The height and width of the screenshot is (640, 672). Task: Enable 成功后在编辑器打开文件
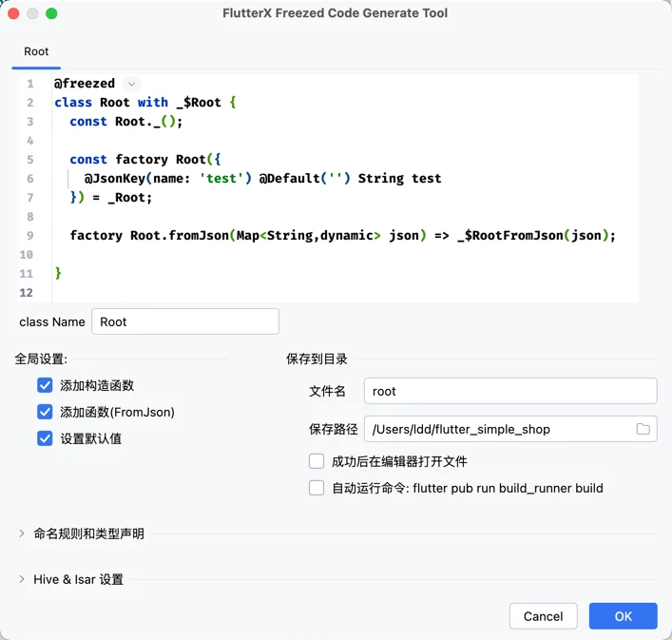[x=317, y=461]
